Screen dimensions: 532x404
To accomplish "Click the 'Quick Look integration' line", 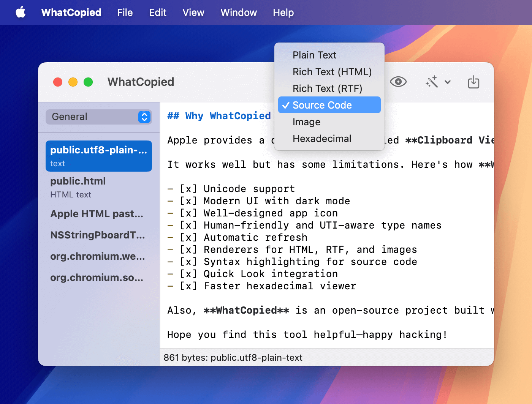I will [x=253, y=274].
